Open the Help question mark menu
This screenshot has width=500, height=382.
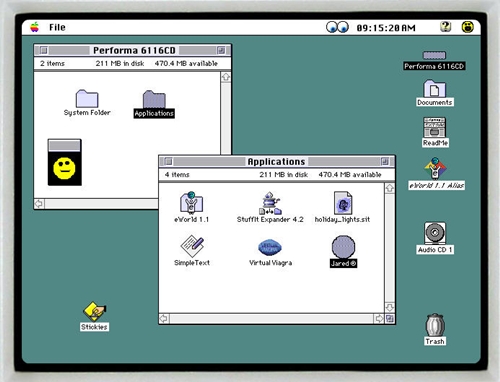[445, 27]
